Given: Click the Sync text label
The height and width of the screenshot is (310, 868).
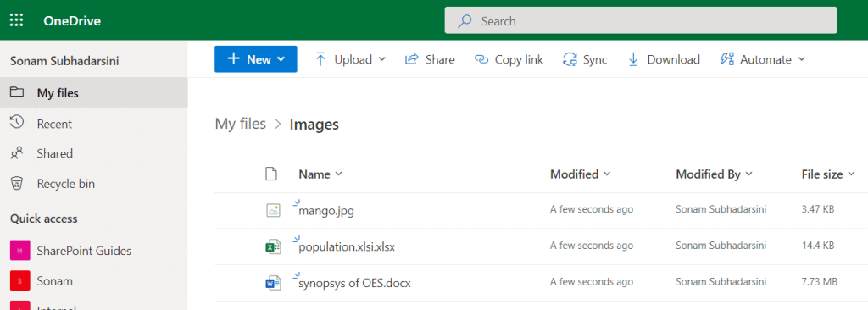Looking at the screenshot, I should pyautogui.click(x=595, y=59).
